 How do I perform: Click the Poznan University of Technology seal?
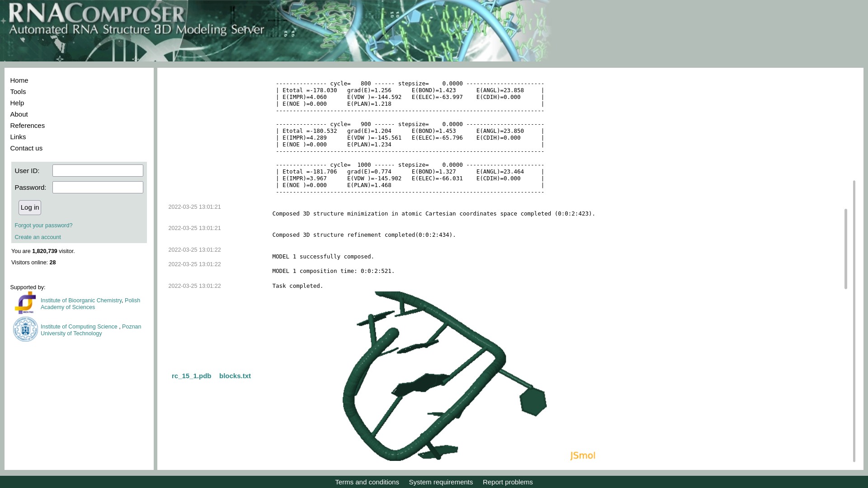[x=25, y=329]
